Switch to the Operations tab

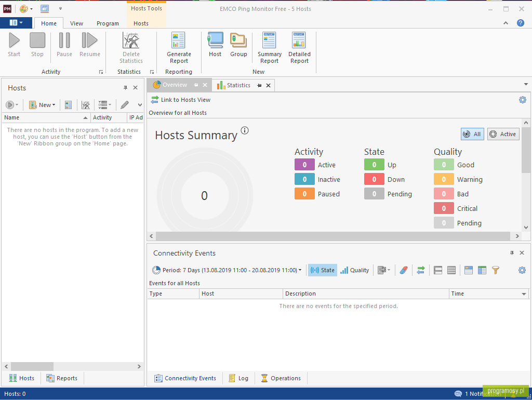click(281, 378)
